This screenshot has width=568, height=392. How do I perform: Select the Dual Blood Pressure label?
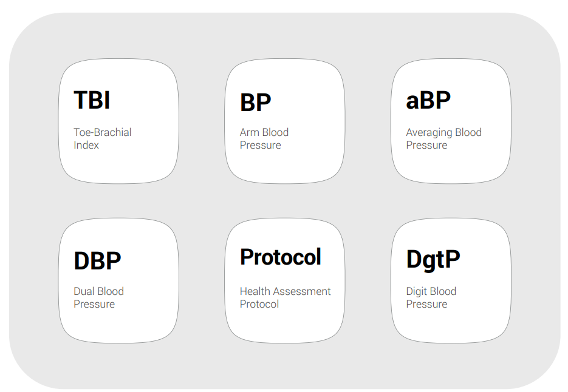point(98,297)
